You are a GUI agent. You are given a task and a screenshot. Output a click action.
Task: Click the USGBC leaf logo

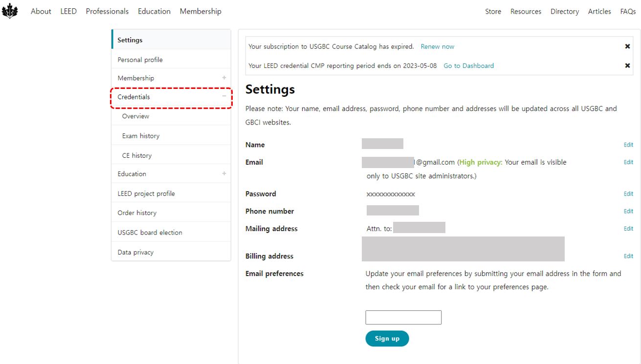pyautogui.click(x=10, y=11)
